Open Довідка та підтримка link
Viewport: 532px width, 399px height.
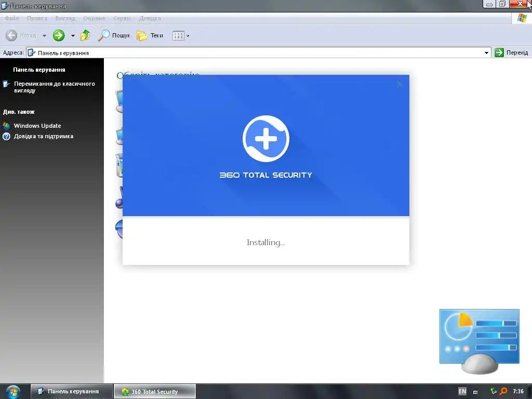coord(44,137)
